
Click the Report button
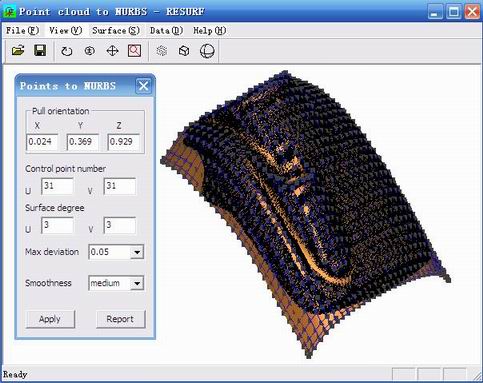pos(120,319)
